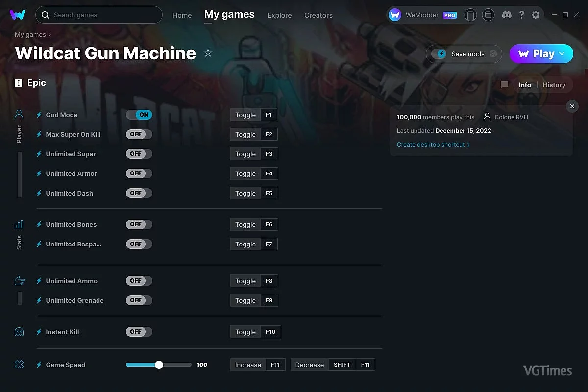Enable Unlimited Ammo toggle

click(x=139, y=281)
